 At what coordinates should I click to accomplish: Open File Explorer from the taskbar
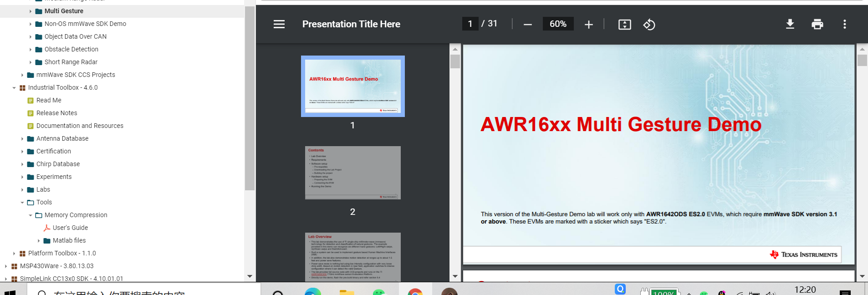click(x=347, y=292)
